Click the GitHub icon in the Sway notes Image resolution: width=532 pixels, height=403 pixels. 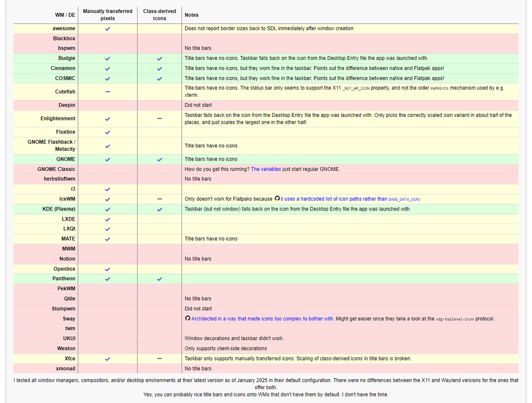pos(188,319)
